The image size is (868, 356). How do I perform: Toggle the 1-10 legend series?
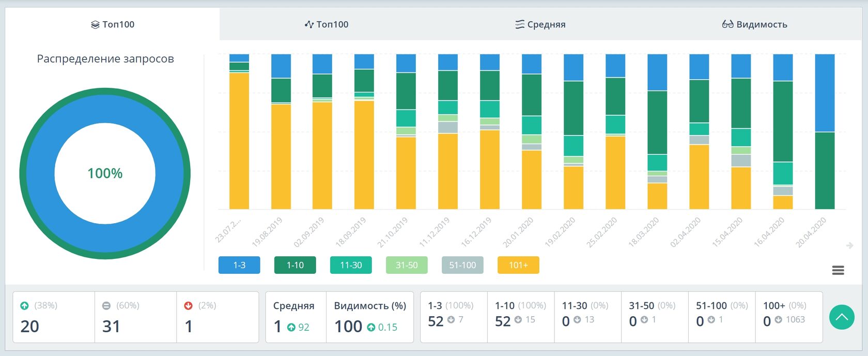[295, 265]
